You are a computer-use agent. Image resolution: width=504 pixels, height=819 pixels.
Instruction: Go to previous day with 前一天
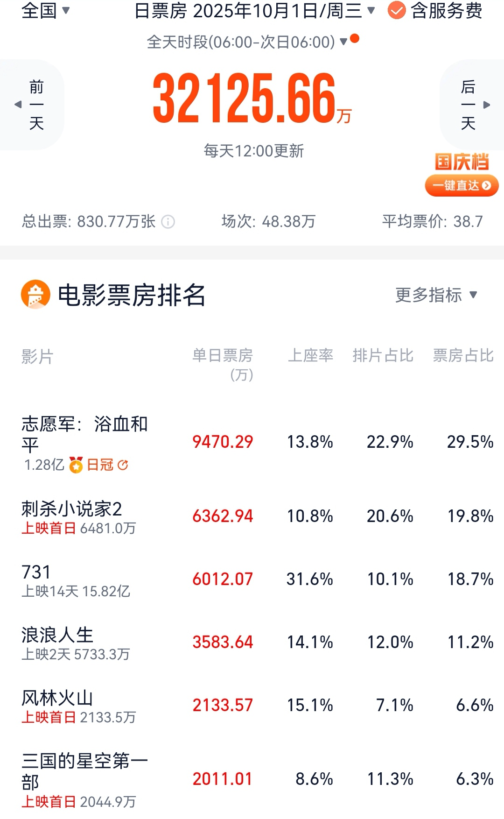(33, 105)
